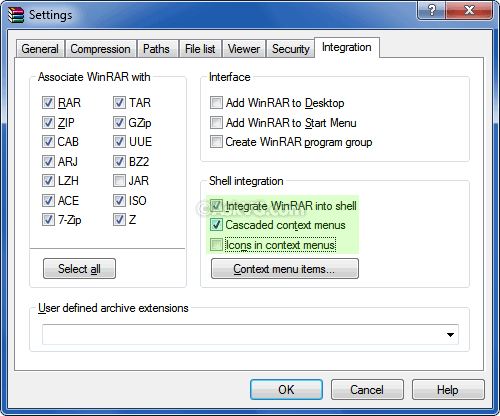This screenshot has height=416, width=500.
Task: Open Context menu items dialog
Action: (x=285, y=268)
